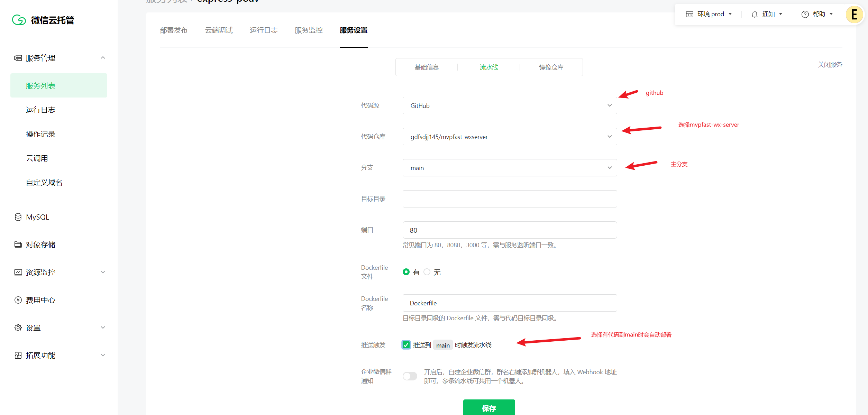
Task: Open the 对象存储 section
Action: pos(40,245)
